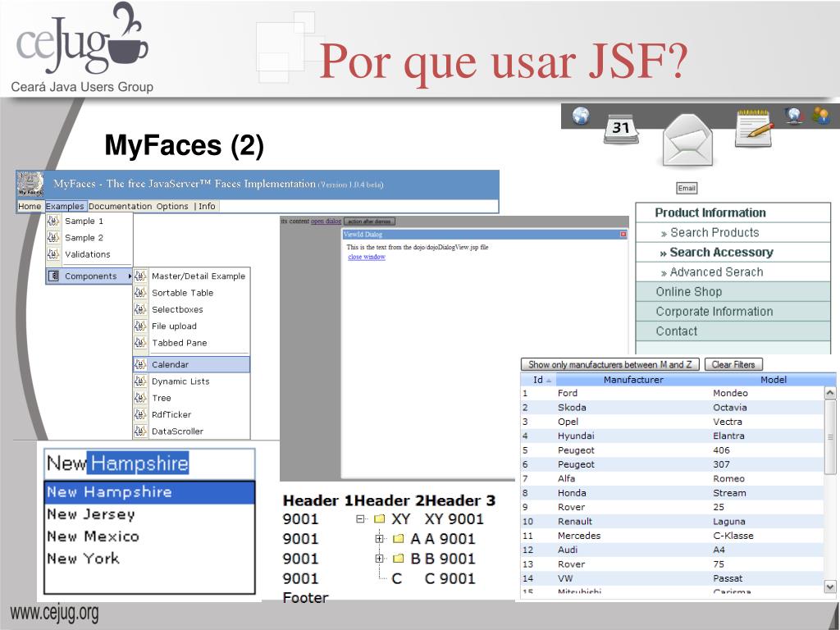
Task: Open Advanced Serach link
Action: [717, 272]
